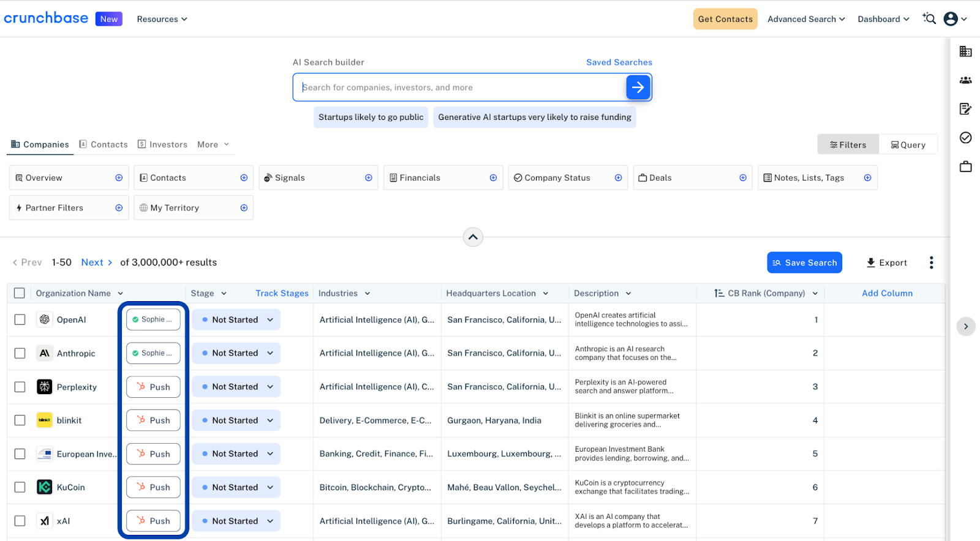Add the Notes, Lists, Tags filter plus icon

pyautogui.click(x=867, y=178)
